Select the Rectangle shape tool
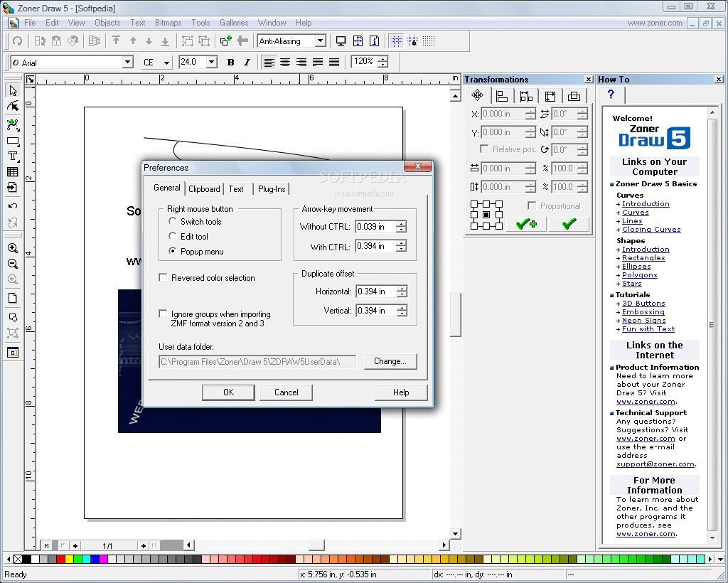 13,141
